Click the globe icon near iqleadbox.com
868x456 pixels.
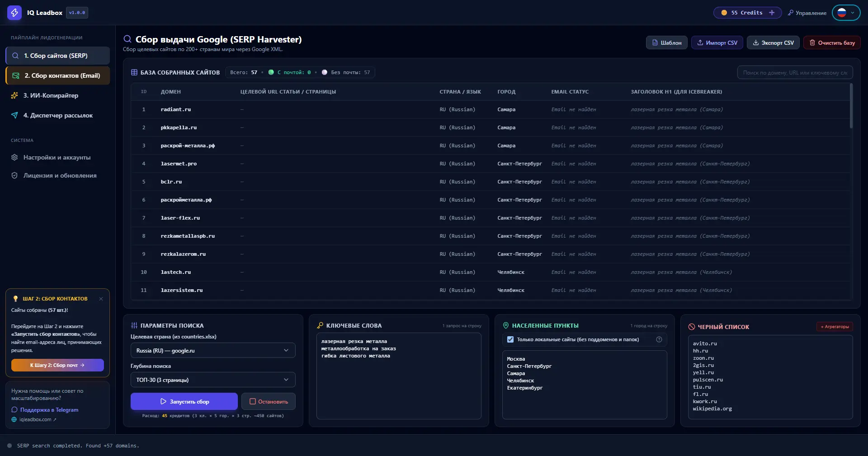coord(14,419)
